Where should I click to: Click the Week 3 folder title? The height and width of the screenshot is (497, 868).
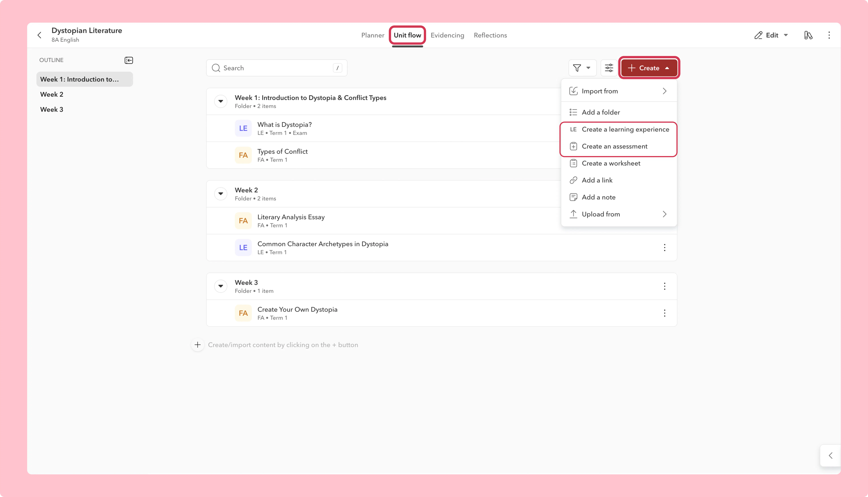click(246, 283)
